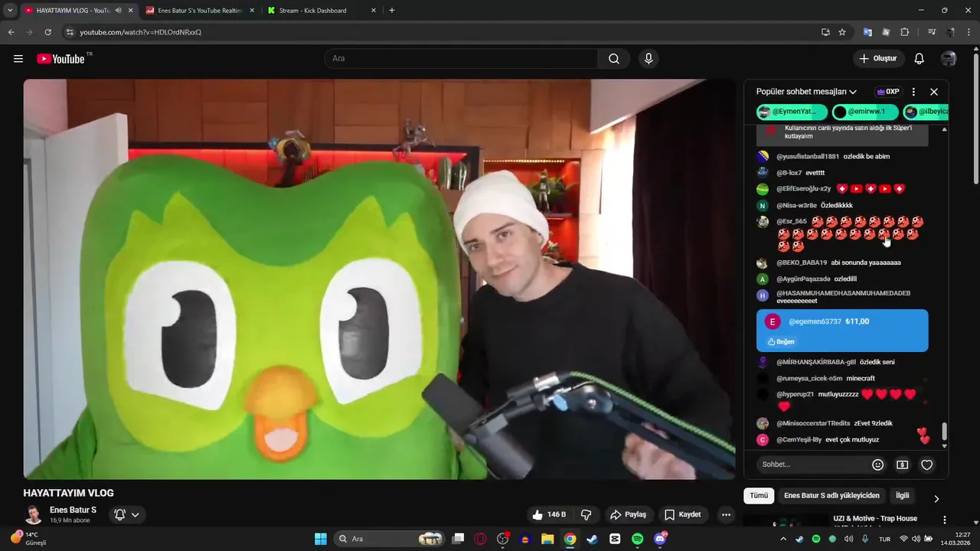
Task: Open YouTube notifications bell
Action: [x=920, y=59]
